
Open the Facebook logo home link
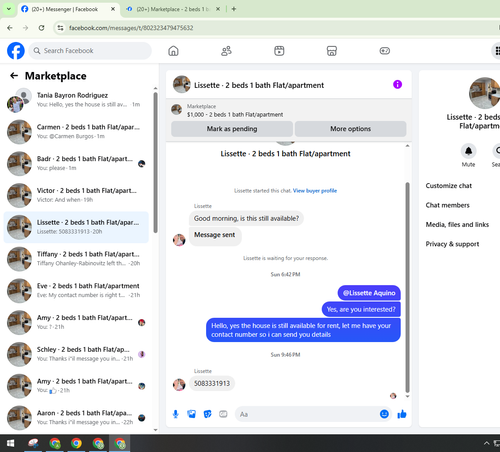16,51
